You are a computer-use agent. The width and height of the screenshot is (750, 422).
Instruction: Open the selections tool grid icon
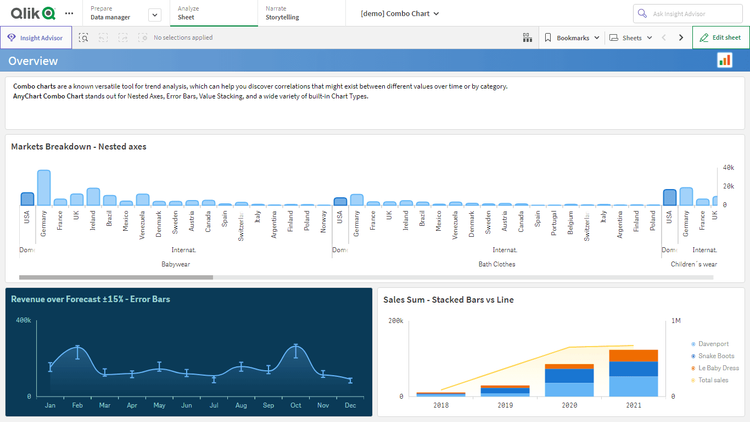tap(527, 37)
